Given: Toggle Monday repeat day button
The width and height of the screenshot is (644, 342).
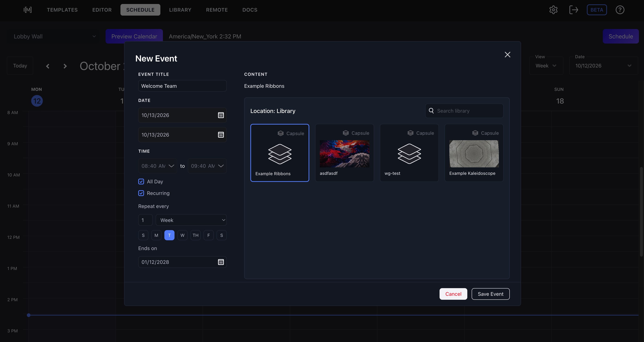Looking at the screenshot, I should pos(156,235).
